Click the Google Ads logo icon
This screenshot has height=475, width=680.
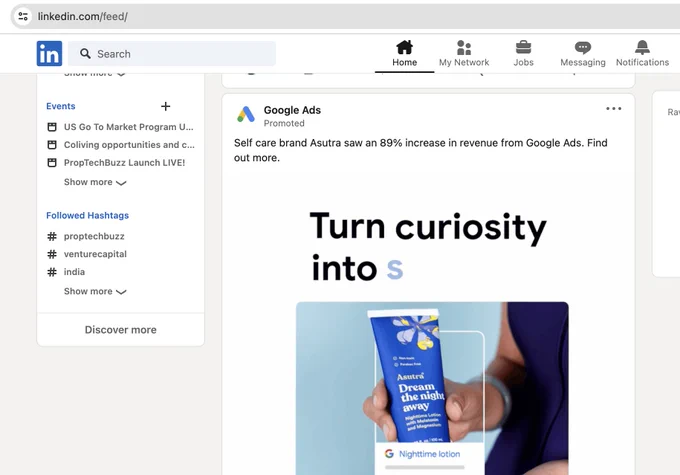click(x=246, y=115)
